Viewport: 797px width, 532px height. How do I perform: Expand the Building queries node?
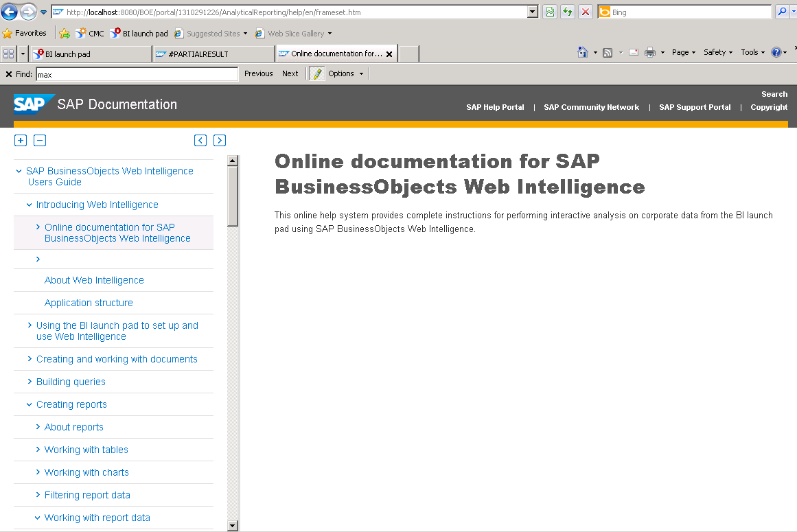(x=30, y=382)
